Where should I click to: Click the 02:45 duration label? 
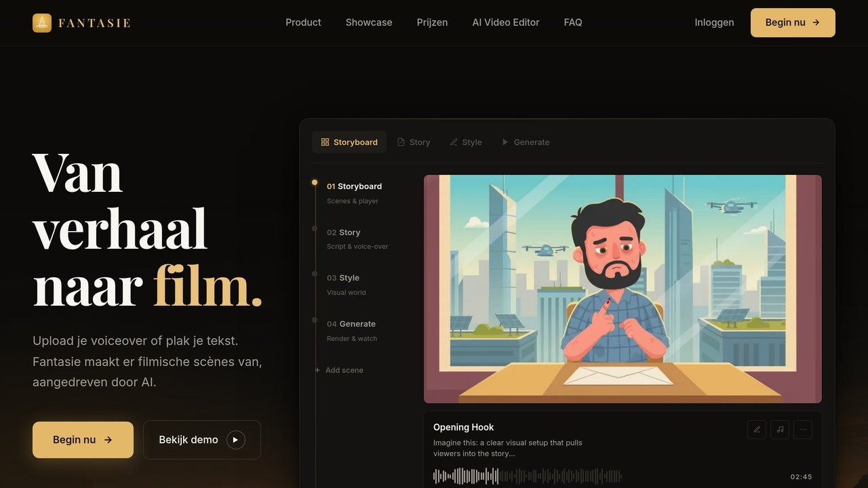click(x=802, y=477)
